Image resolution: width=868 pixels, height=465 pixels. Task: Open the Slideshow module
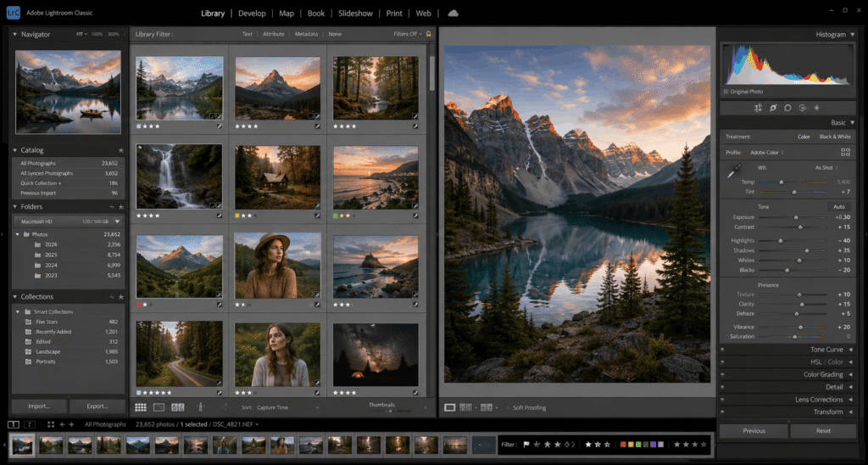355,14
